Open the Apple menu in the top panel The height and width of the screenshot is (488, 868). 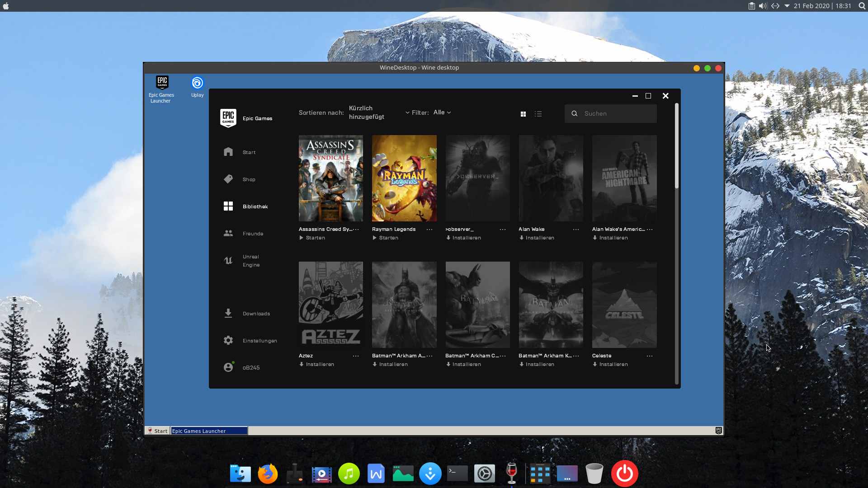point(6,6)
